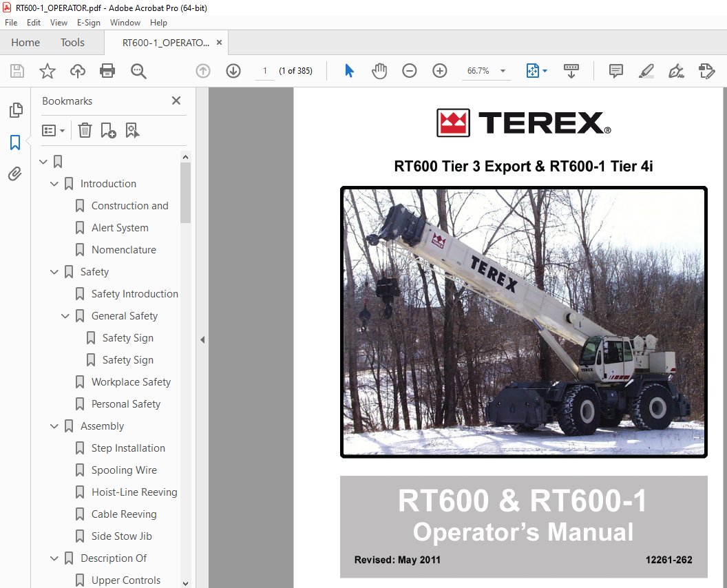Open the Upper Controls bookmark
Image resolution: width=727 pixels, height=588 pixels.
[x=126, y=580]
